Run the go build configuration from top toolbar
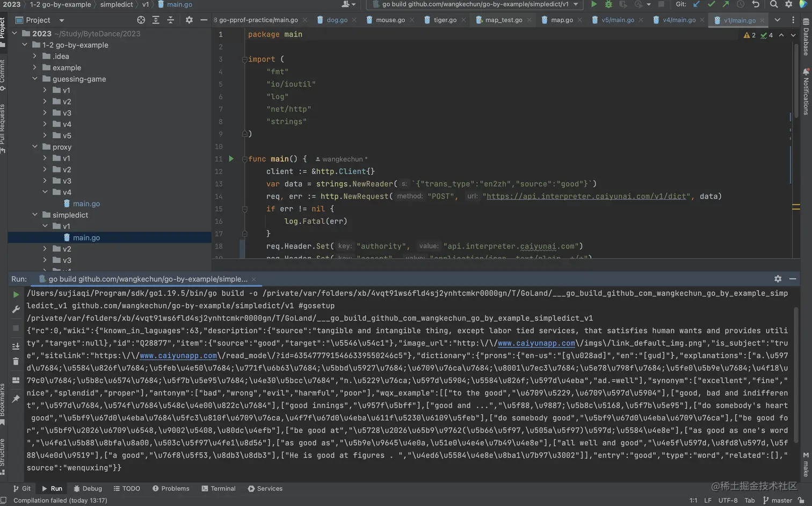The width and height of the screenshot is (812, 506). click(x=594, y=4)
